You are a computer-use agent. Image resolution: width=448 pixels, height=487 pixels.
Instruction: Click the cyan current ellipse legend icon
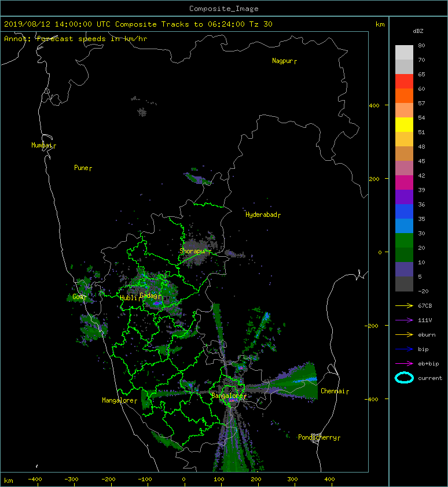[x=404, y=378]
